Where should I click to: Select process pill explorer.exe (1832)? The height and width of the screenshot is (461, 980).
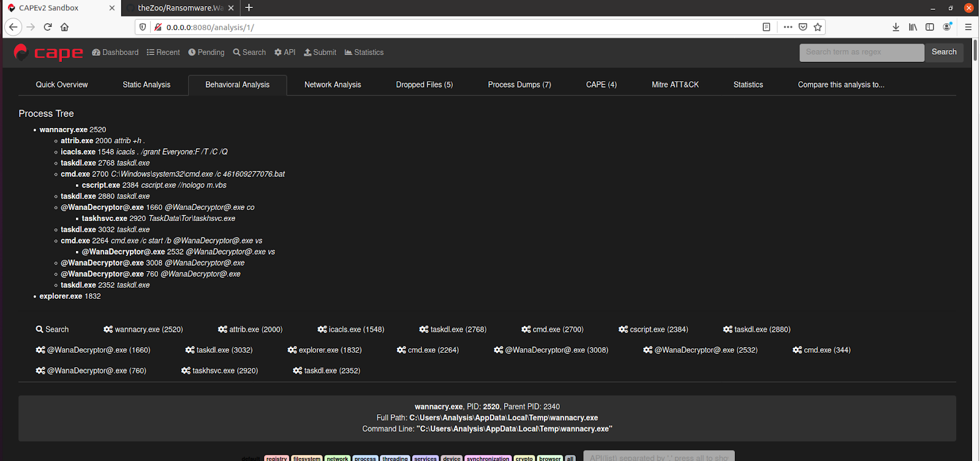[325, 350]
